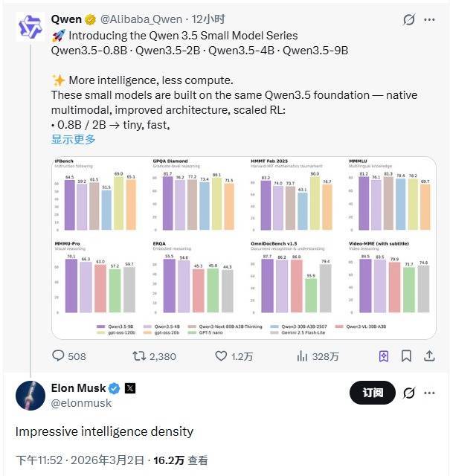Expand the tweet with 显示更多
The height and width of the screenshot is (476, 450).
tap(73, 139)
